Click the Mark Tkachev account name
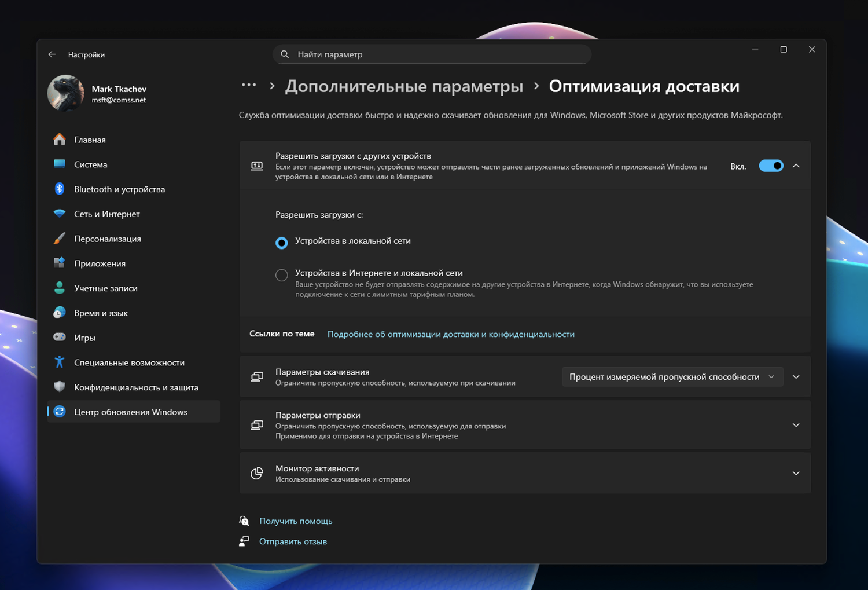868x590 pixels. coord(119,89)
